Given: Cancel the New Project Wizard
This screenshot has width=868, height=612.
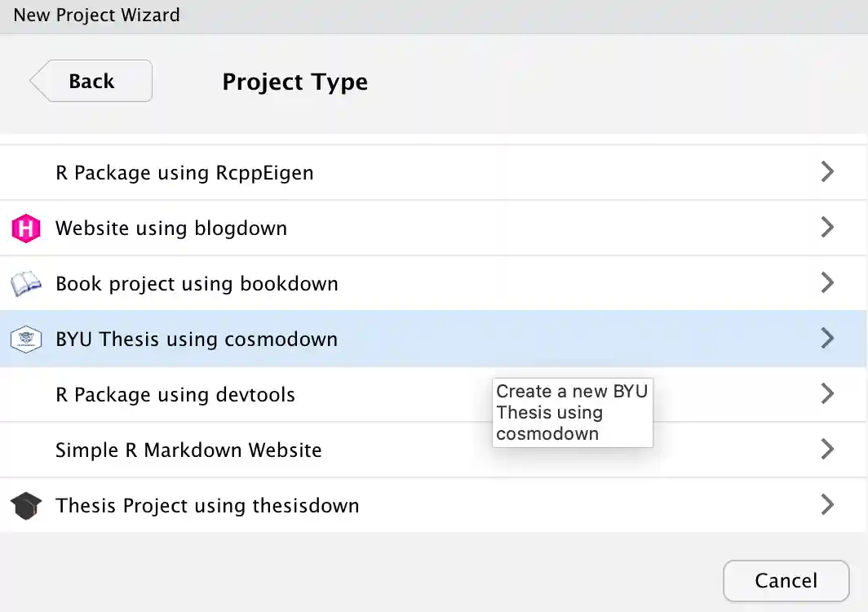Looking at the screenshot, I should [786, 580].
